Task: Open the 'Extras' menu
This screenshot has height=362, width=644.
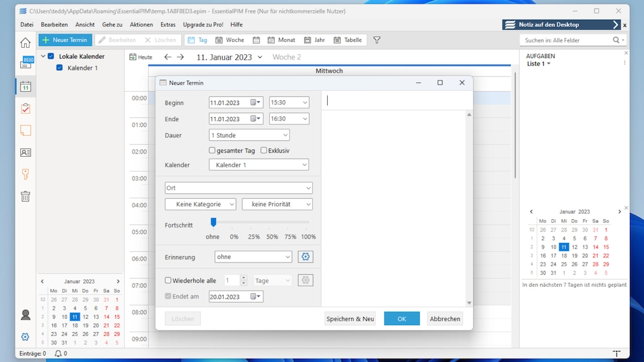Action: pos(168,25)
